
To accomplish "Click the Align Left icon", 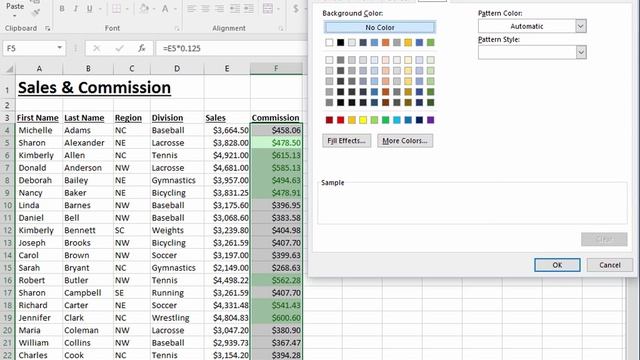I will pos(191,9).
